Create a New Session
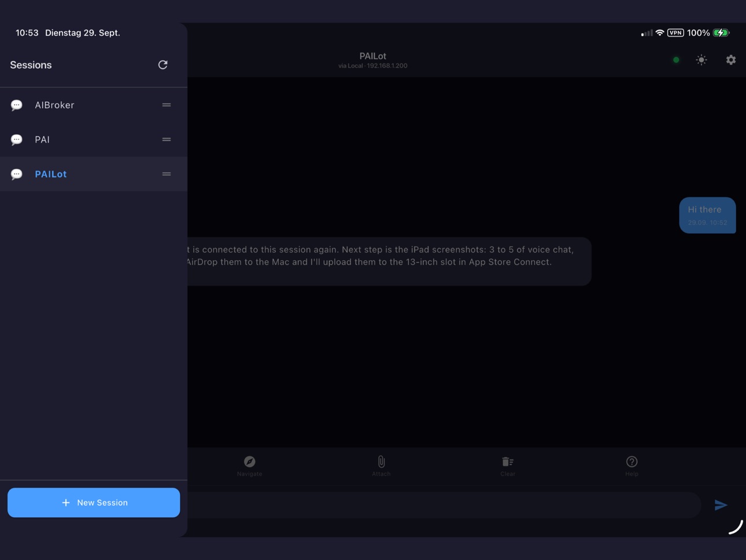Screen dimensions: 746x560 94,502
